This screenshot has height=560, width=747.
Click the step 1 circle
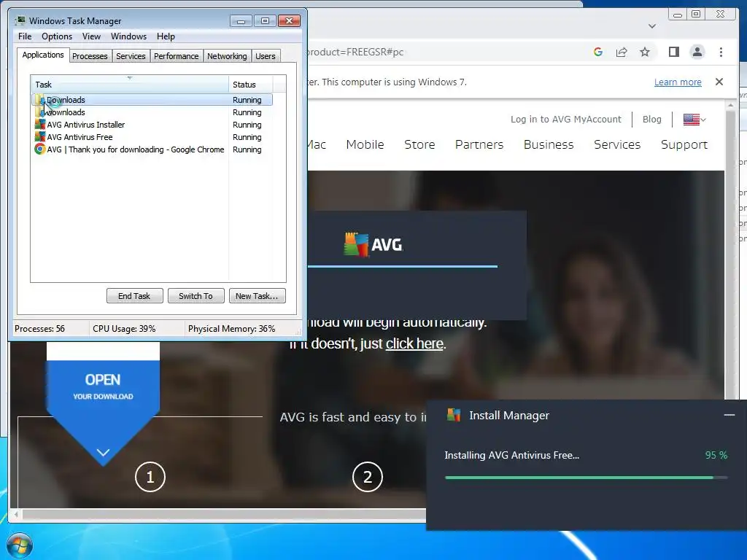150,477
